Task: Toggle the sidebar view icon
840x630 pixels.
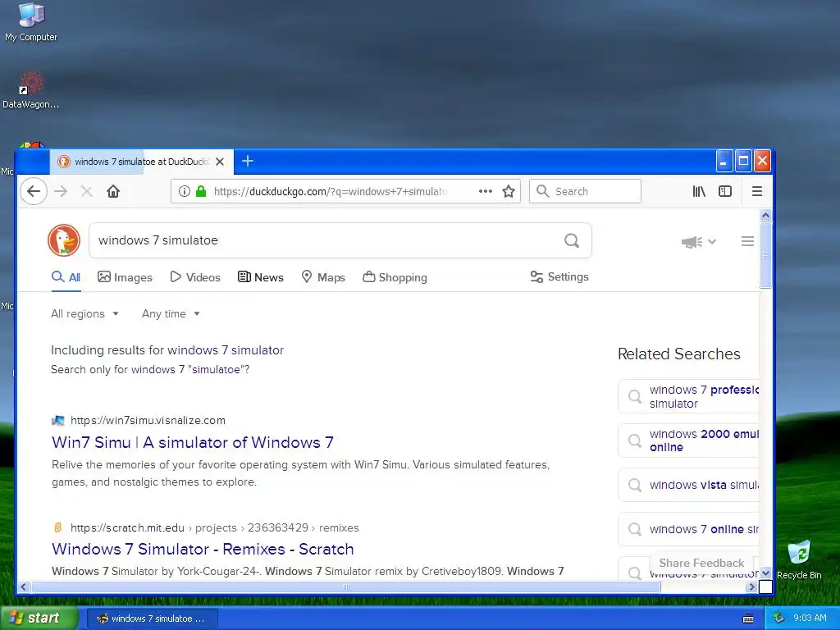Action: pos(725,191)
